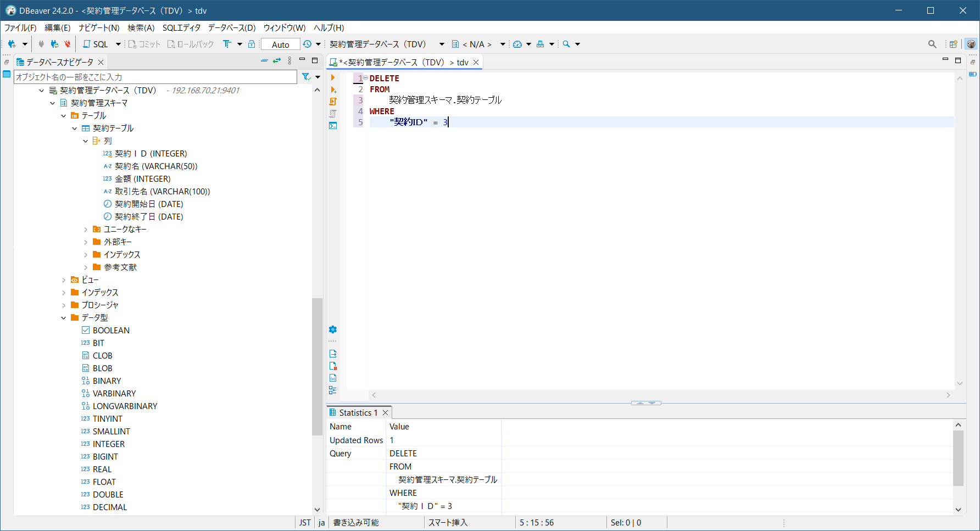
Task: Click the connect (gray plug) toolbar icon
Action: 41,44
